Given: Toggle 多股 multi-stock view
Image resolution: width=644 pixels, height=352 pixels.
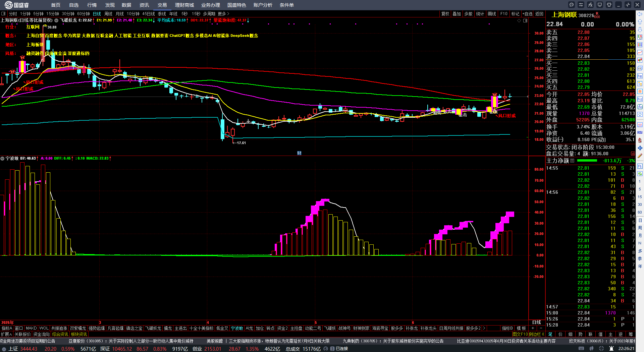Looking at the screenshot, I should click(x=468, y=14).
